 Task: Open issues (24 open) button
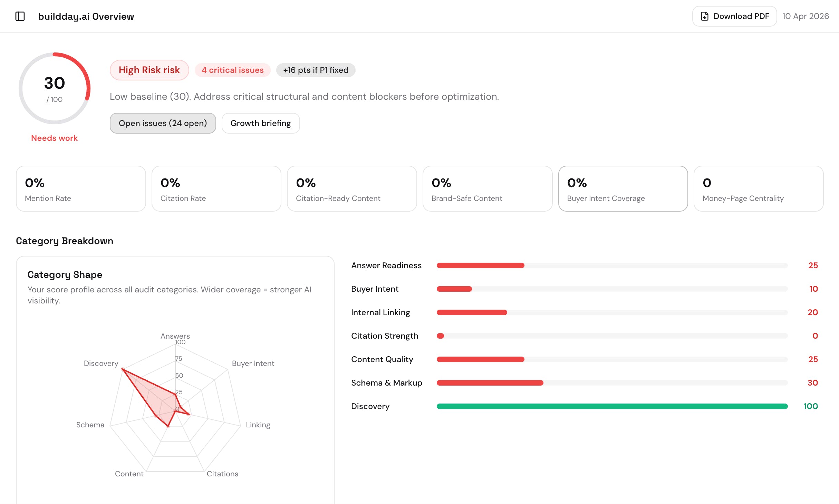pos(163,123)
